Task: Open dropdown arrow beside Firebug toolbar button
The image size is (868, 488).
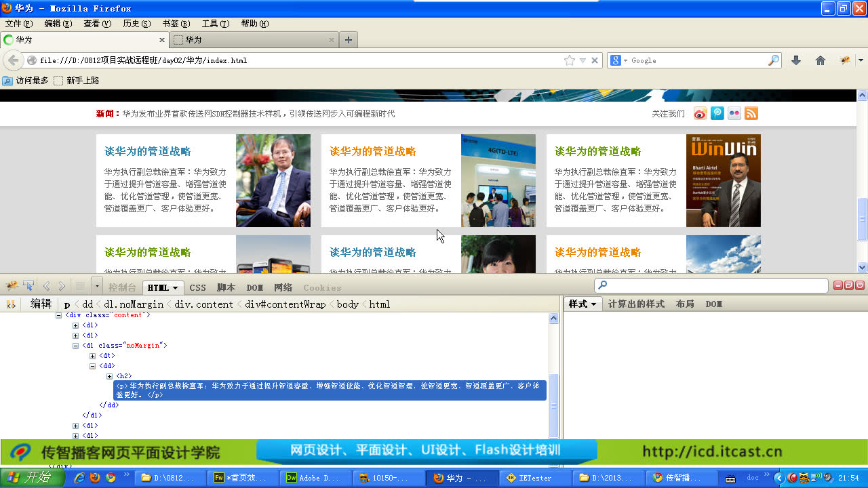Action: pos(861,60)
